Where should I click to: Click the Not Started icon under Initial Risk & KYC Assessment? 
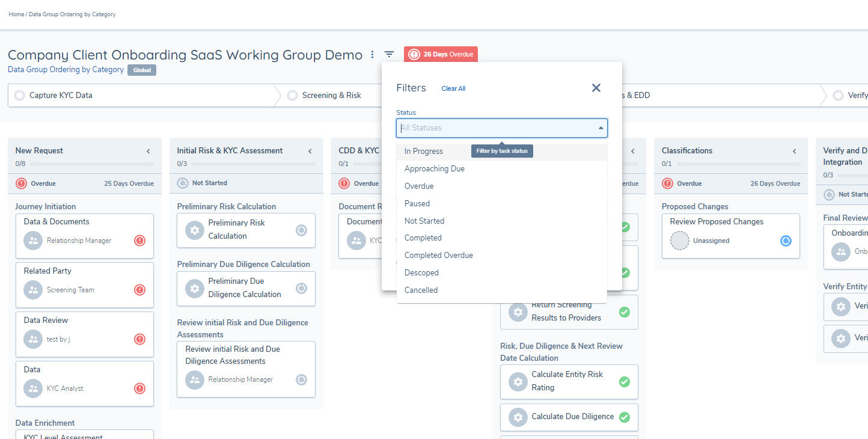[183, 183]
